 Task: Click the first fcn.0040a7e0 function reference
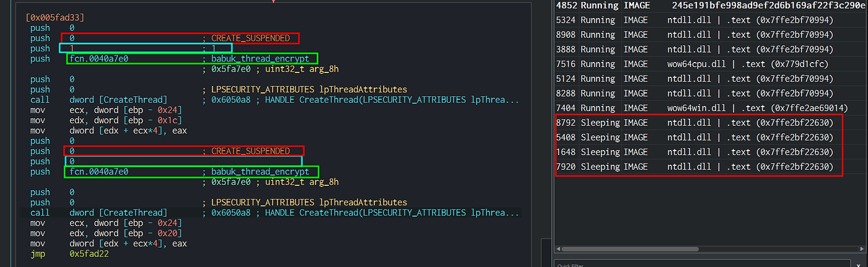click(99, 59)
